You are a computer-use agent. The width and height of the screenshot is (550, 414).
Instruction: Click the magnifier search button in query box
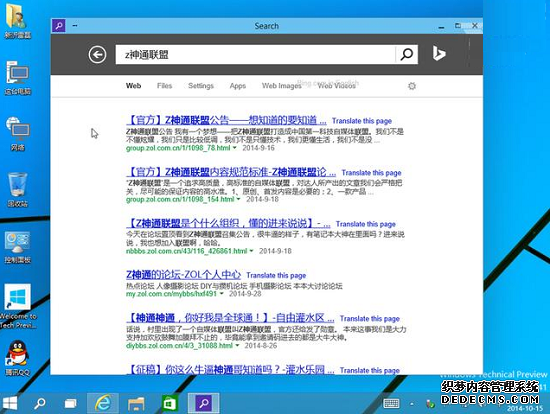click(x=407, y=54)
